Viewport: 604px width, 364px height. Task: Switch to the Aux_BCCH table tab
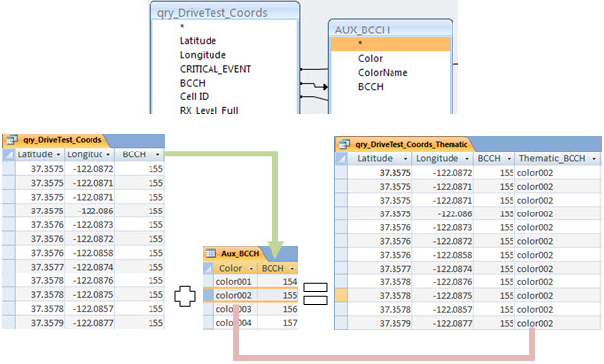(240, 253)
